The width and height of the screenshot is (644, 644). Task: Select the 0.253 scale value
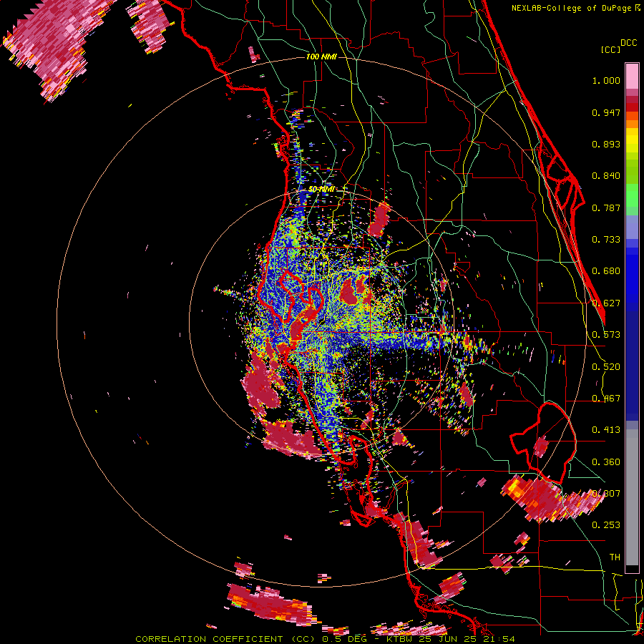pos(606,525)
